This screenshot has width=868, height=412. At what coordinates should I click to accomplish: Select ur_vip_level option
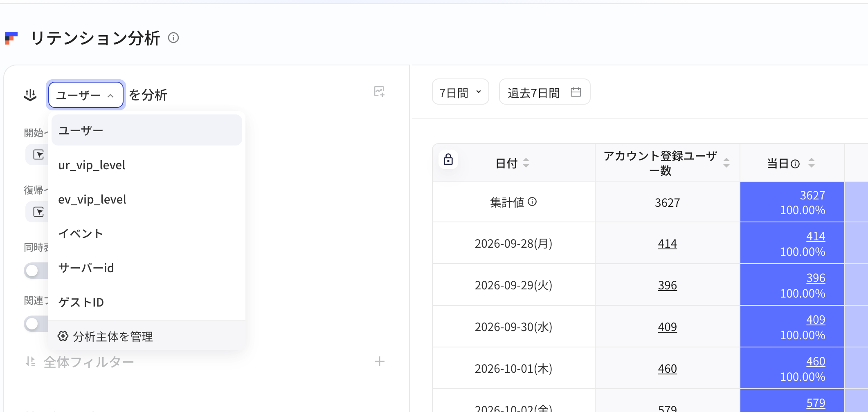147,165
